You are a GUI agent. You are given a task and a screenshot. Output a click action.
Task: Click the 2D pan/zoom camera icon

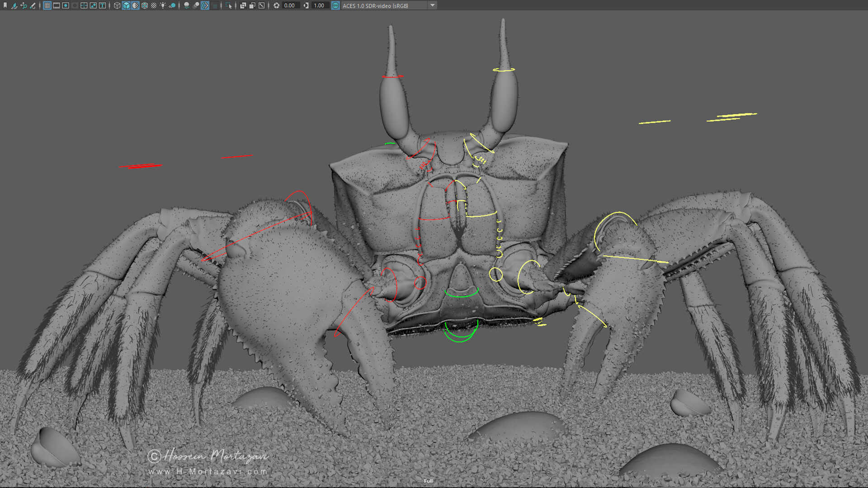[24, 5]
